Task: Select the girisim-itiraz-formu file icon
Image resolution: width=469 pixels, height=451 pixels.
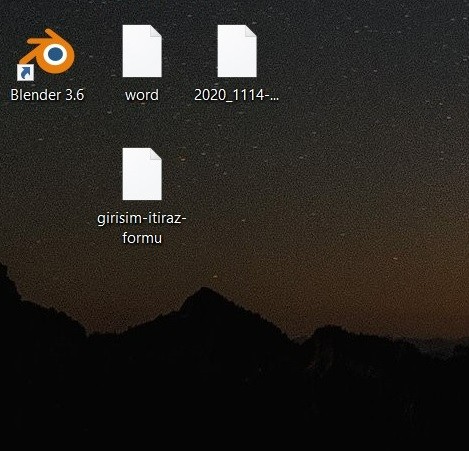Action: [142, 174]
